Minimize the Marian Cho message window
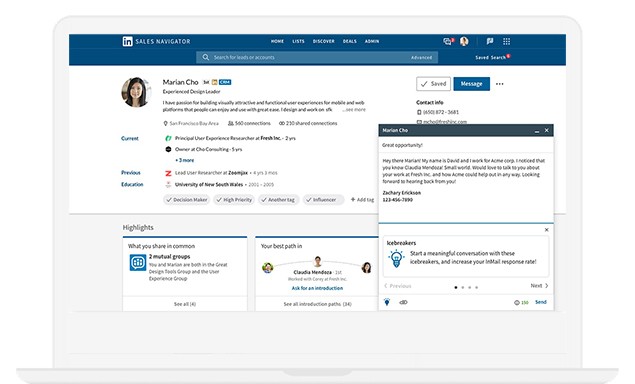 pos(537,131)
